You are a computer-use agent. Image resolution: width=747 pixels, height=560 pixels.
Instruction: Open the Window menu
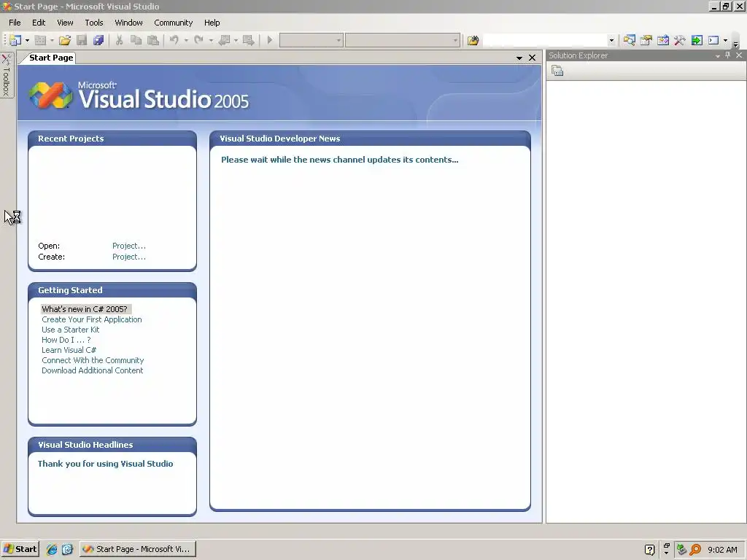pyautogui.click(x=128, y=23)
